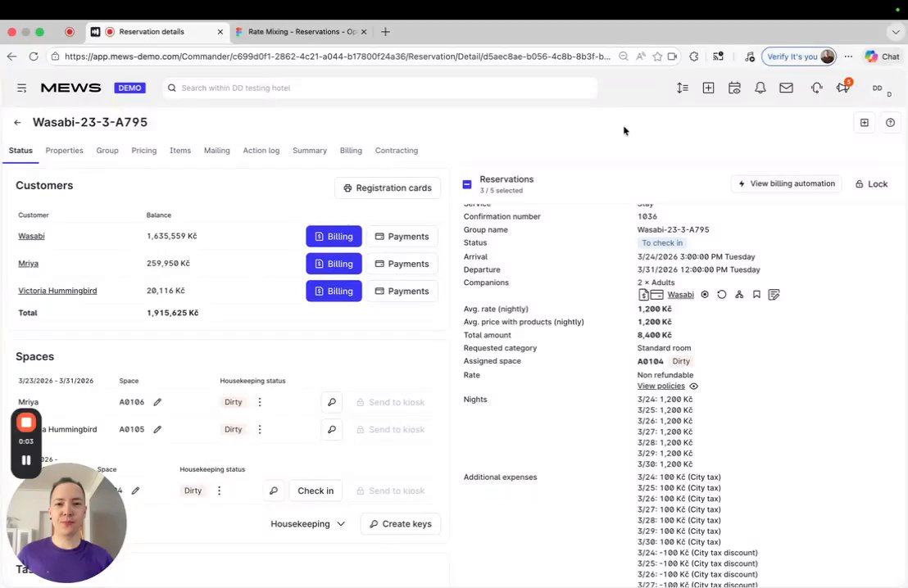The width and height of the screenshot is (908, 588).
Task: Click the circular dot icon after Wasabi
Action: pos(705,295)
